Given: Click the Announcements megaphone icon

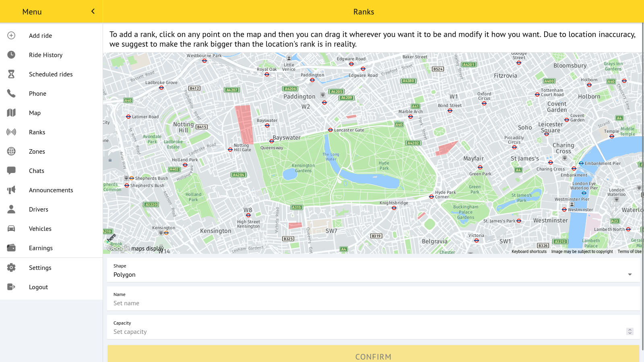Looking at the screenshot, I should coord(11,190).
